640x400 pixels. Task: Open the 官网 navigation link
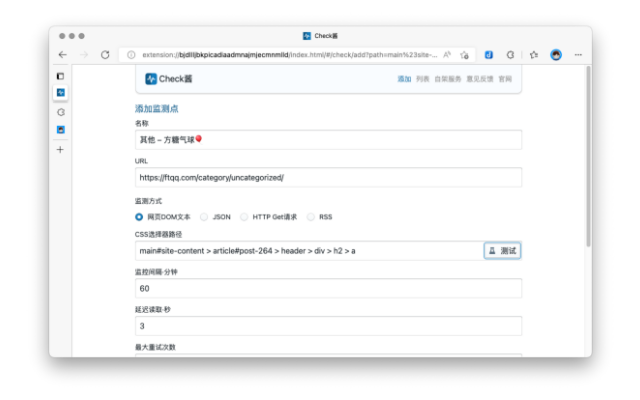[x=505, y=79]
